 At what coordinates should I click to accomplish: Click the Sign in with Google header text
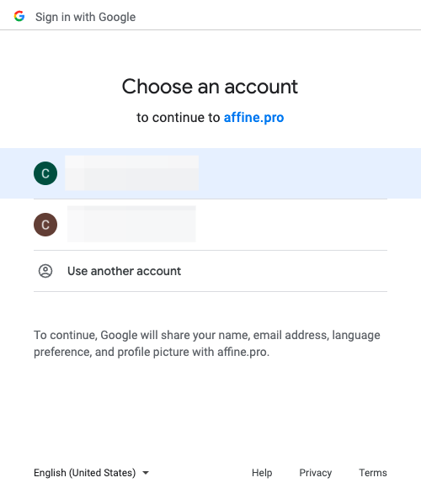pos(86,17)
